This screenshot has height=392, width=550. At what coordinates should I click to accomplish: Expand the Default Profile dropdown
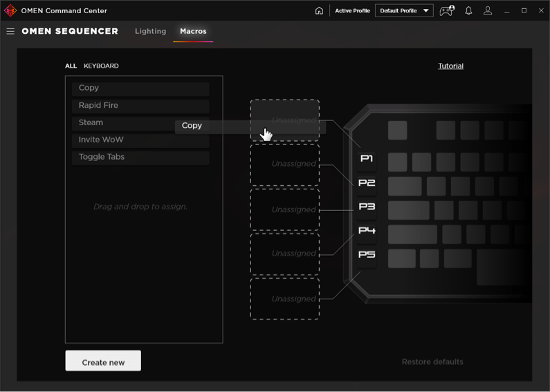coord(404,10)
